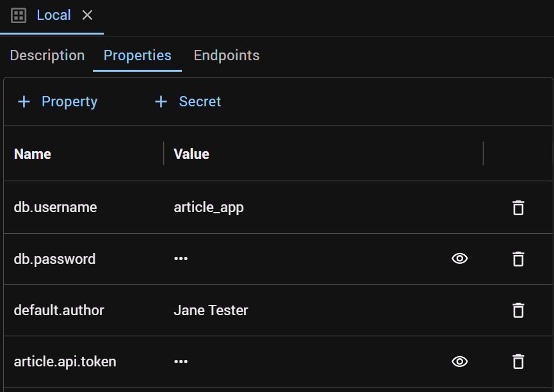Delete the default.author property

tap(518, 311)
